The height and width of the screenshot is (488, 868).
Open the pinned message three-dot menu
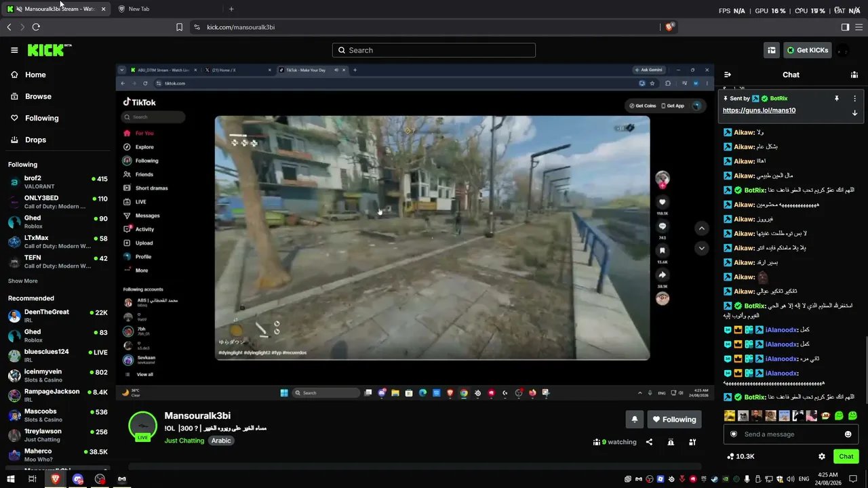tap(854, 98)
